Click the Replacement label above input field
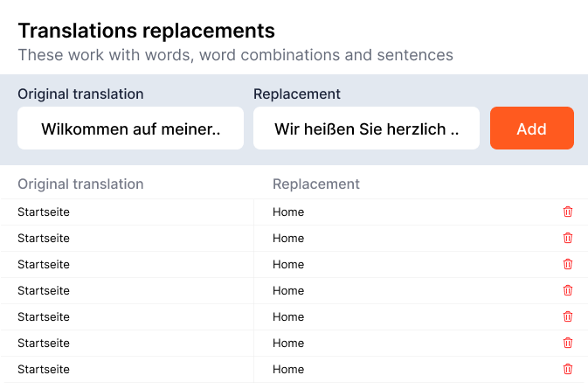The image size is (588, 389). coord(297,94)
